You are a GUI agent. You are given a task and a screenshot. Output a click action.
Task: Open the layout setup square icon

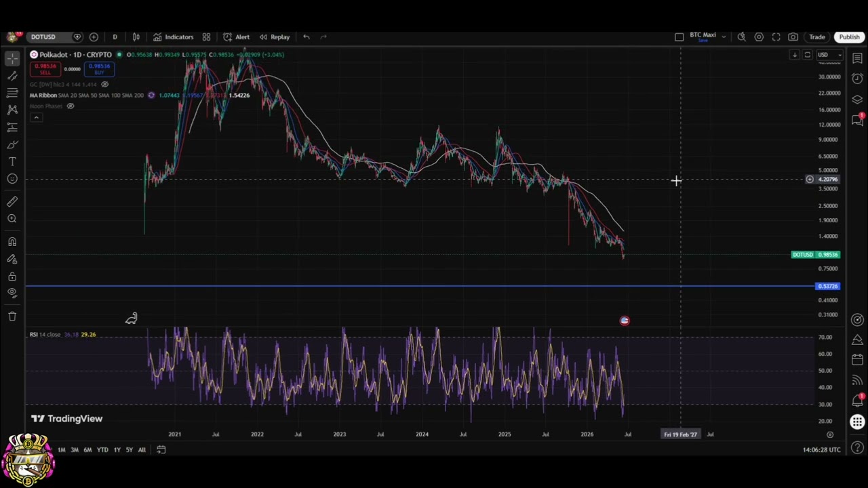679,37
